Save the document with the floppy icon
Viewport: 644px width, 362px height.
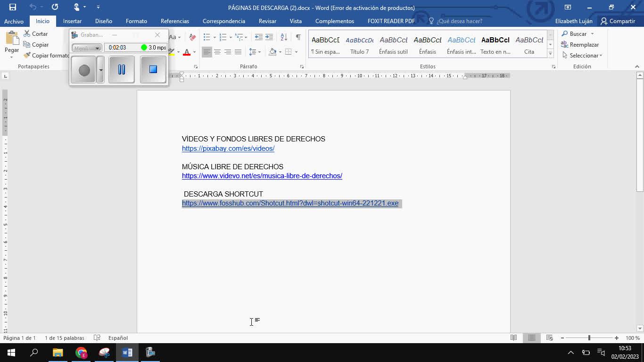(13, 7)
